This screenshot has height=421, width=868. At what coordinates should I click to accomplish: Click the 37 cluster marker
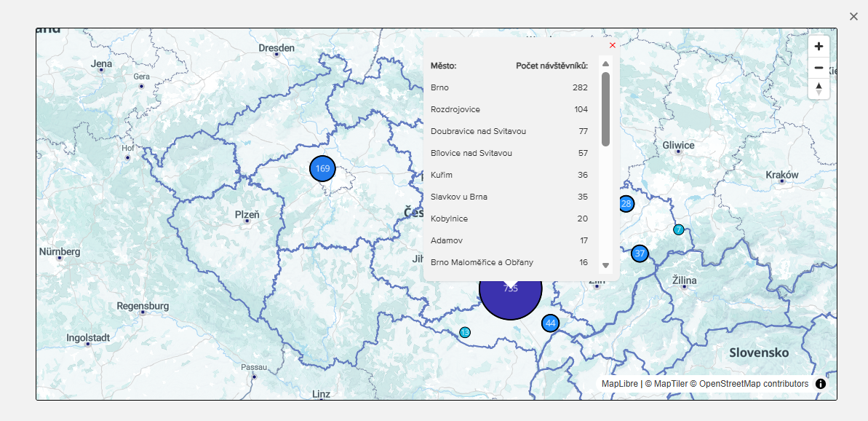[640, 253]
